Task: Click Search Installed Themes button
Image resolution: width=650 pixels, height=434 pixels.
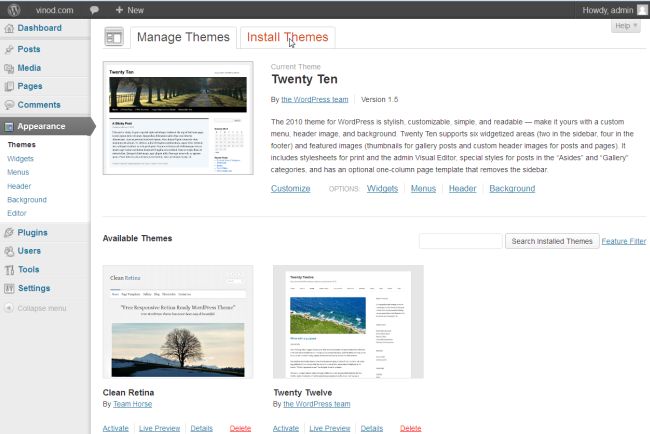Action: coord(552,241)
